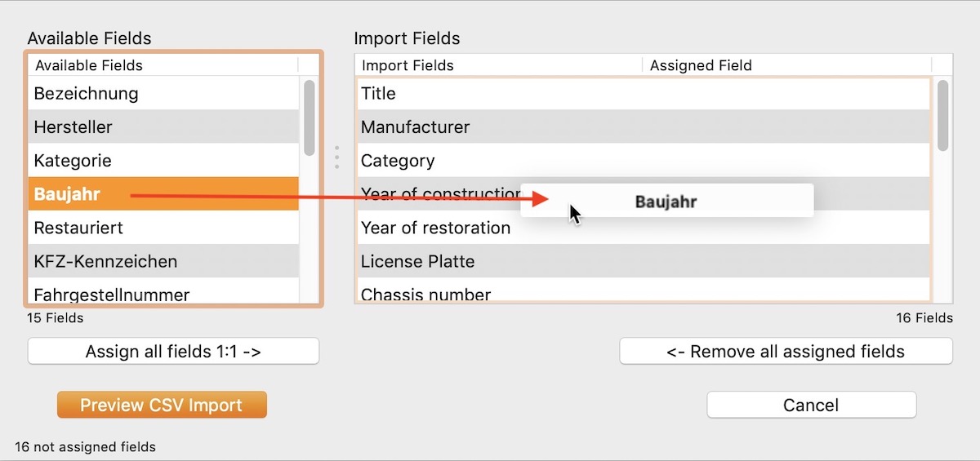The width and height of the screenshot is (980, 461).
Task: Click the Manufacturer import field row
Action: (644, 127)
